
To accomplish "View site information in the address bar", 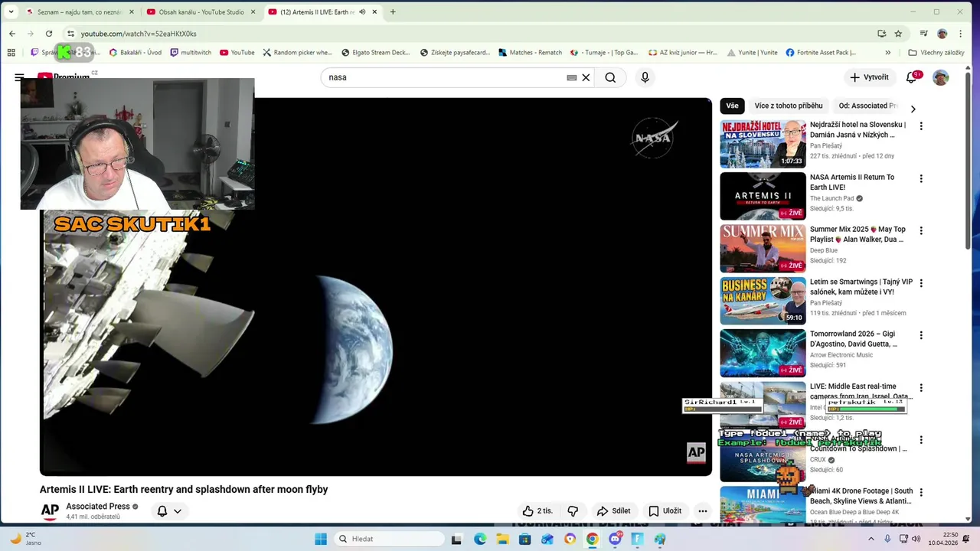I will (x=70, y=34).
